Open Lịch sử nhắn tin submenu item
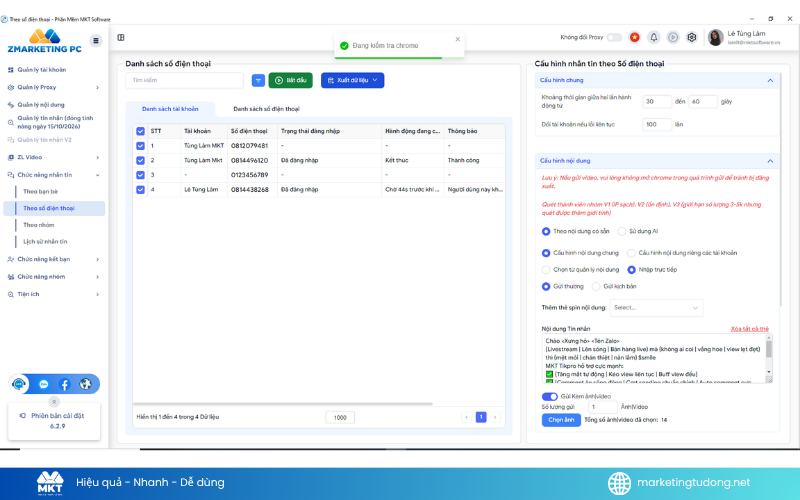800x500 pixels. coord(45,242)
